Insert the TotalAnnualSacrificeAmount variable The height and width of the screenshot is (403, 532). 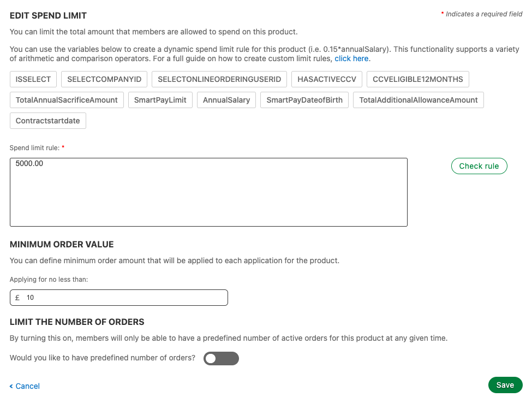[66, 99]
